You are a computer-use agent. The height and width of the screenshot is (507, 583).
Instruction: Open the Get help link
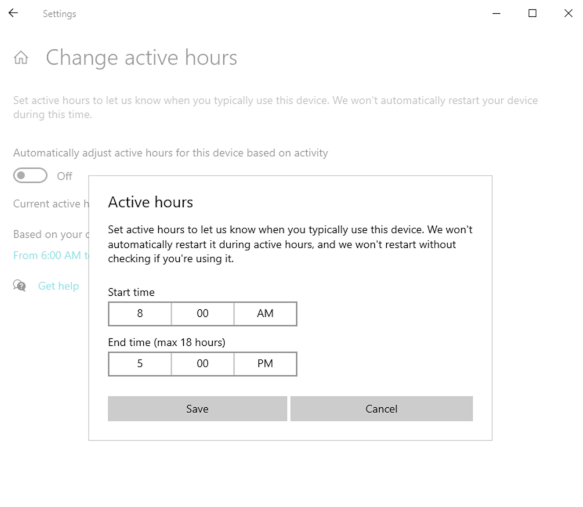[x=58, y=286]
